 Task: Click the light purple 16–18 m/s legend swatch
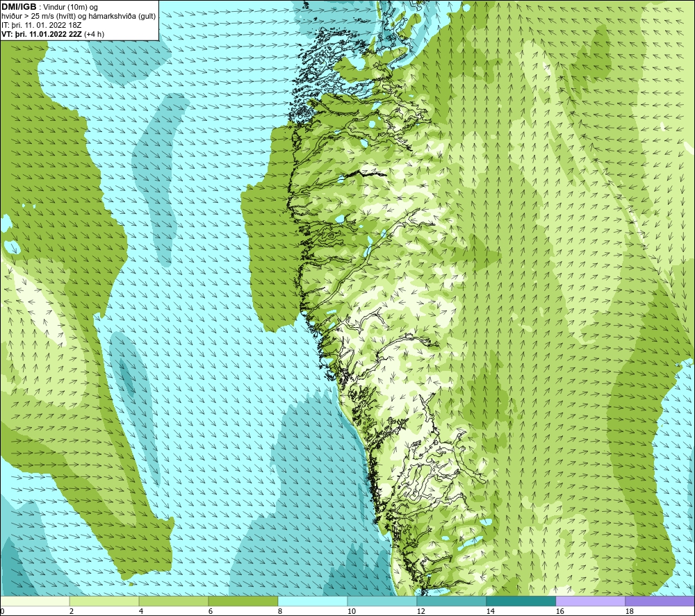pyautogui.click(x=590, y=601)
